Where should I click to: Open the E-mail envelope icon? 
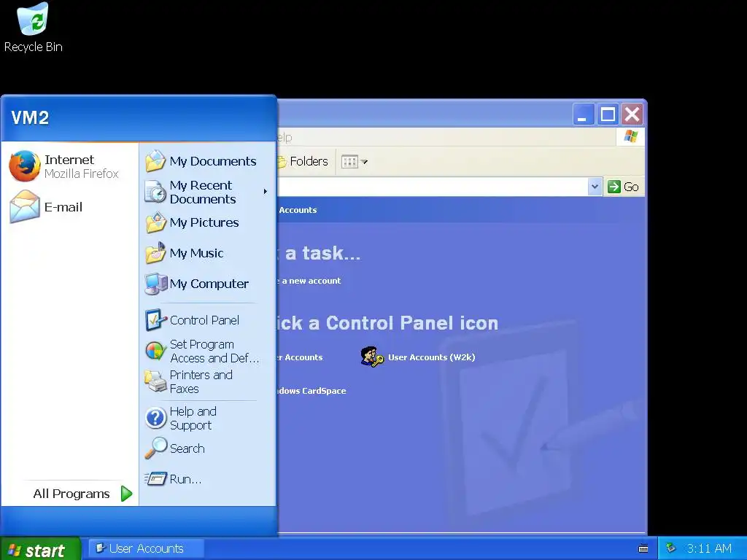click(x=25, y=206)
